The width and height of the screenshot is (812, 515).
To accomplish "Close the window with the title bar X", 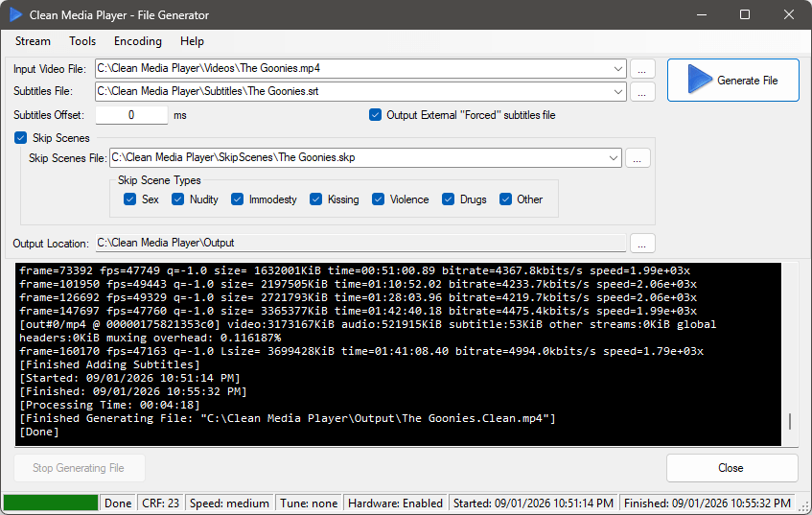I will tap(789, 14).
